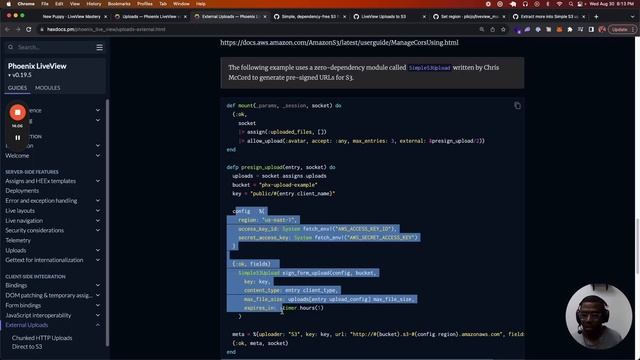Viewport: 640px width, 360px height.
Task: Open the Apple menu
Action: point(9,4)
